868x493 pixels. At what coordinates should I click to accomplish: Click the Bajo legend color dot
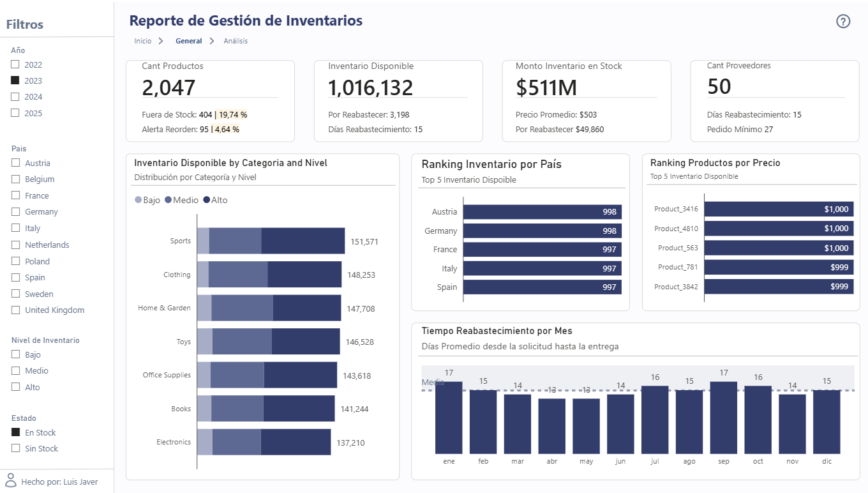(x=138, y=201)
